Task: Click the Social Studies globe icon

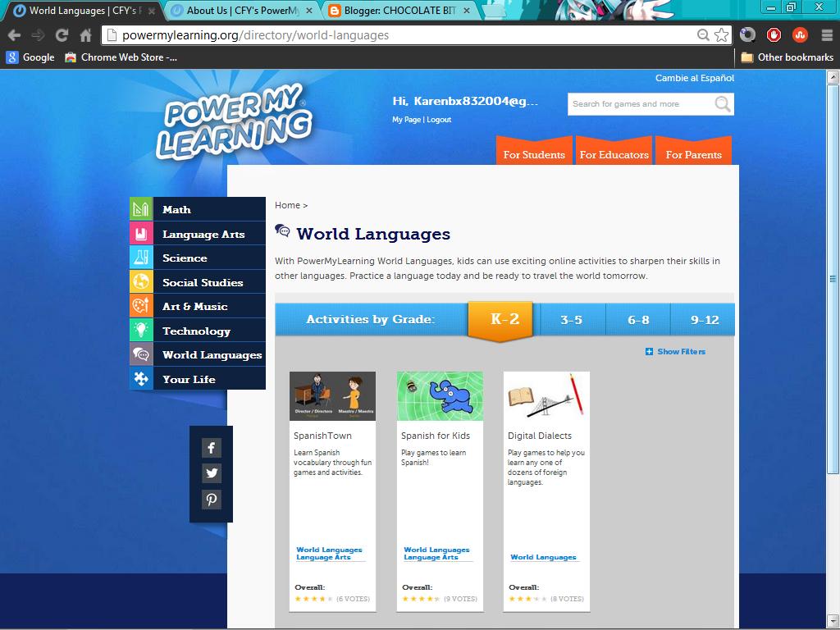Action: point(141,282)
